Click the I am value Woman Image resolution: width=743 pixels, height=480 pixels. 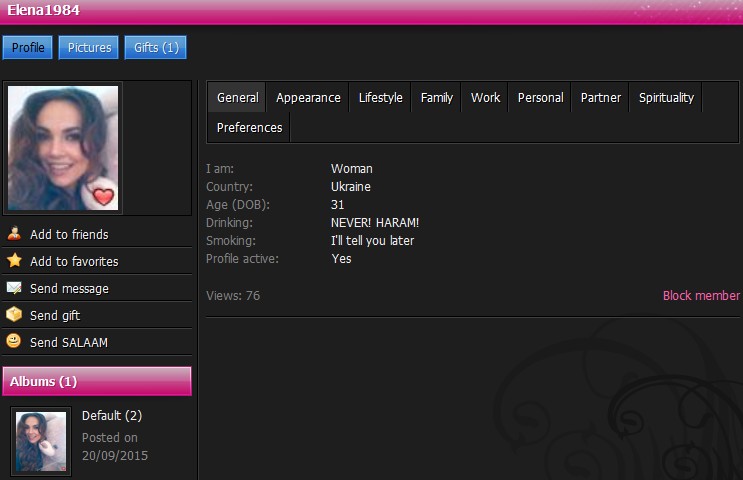point(352,169)
